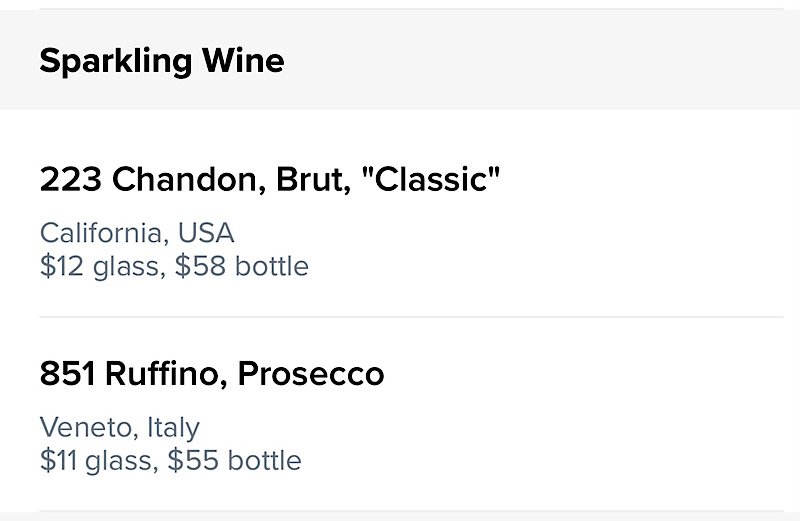The height and width of the screenshot is (521, 800).
Task: Open the 851 Ruffino, Prosecco item
Action: tap(400, 414)
